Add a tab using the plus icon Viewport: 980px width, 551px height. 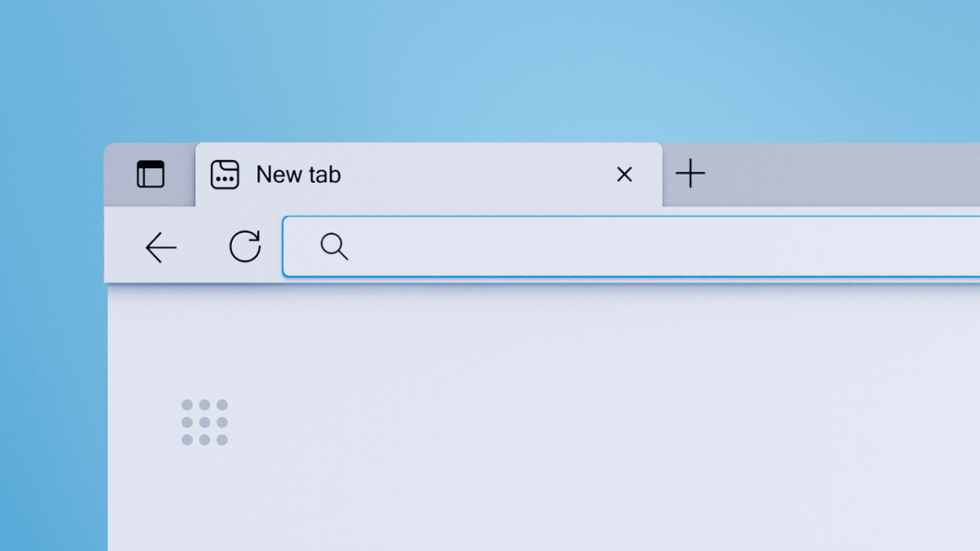click(690, 174)
